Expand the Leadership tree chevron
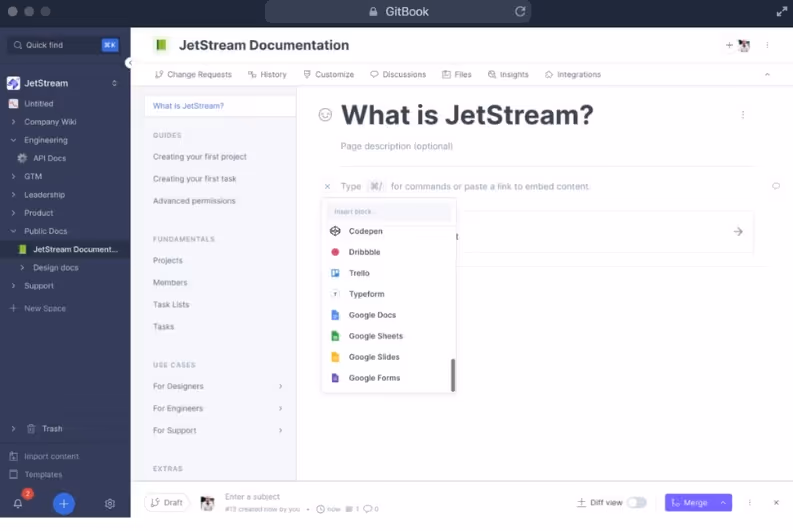Screen dimensions: 793x531 [x=13, y=195]
